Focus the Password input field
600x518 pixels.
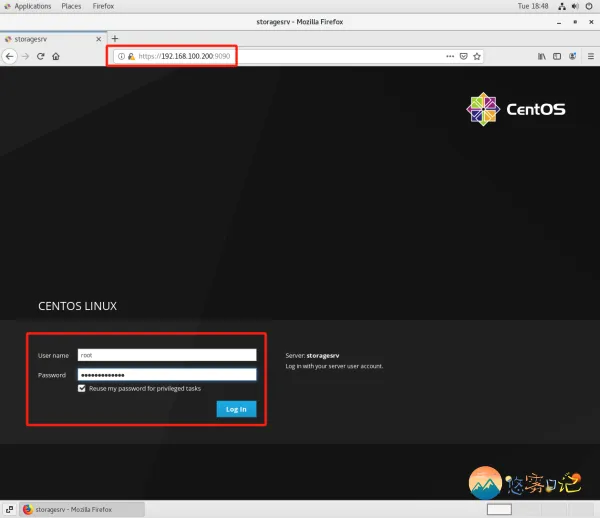point(167,375)
